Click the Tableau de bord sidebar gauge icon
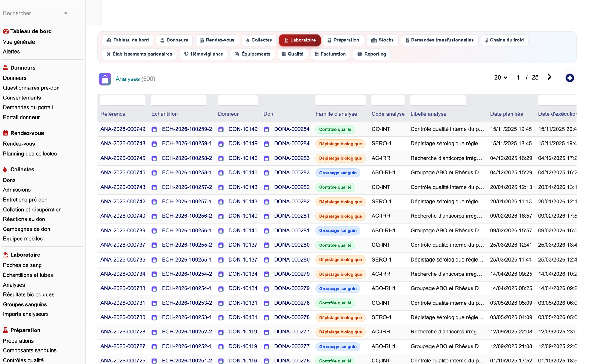The image size is (589, 364). click(x=6, y=31)
